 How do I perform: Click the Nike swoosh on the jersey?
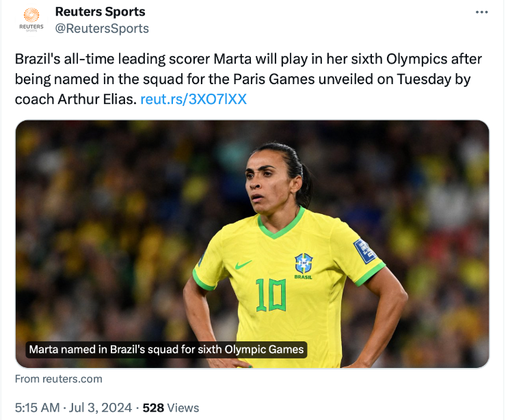coord(242,265)
